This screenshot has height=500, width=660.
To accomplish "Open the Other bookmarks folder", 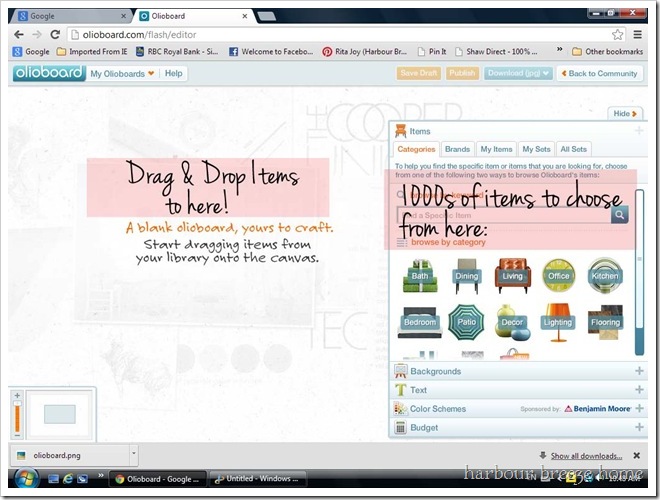I will [607, 52].
